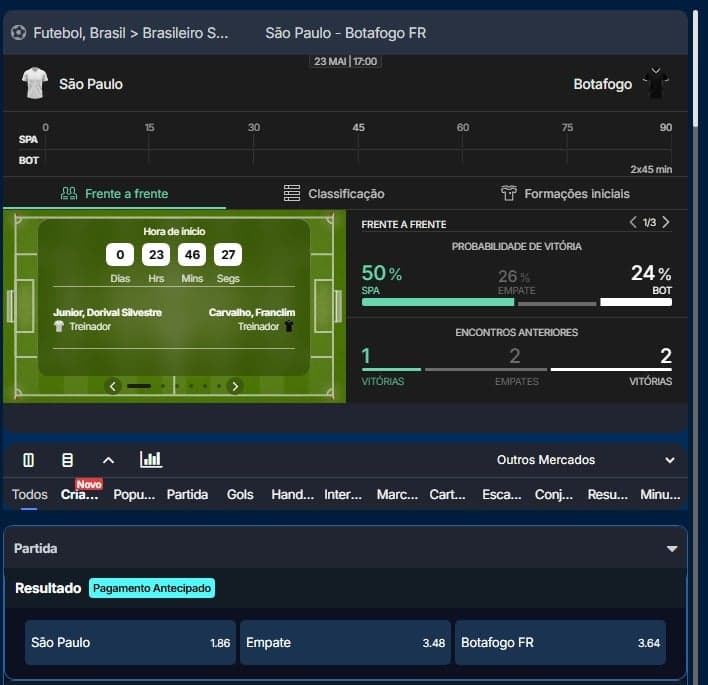Open the Outros Mercados dropdown

[x=585, y=460]
